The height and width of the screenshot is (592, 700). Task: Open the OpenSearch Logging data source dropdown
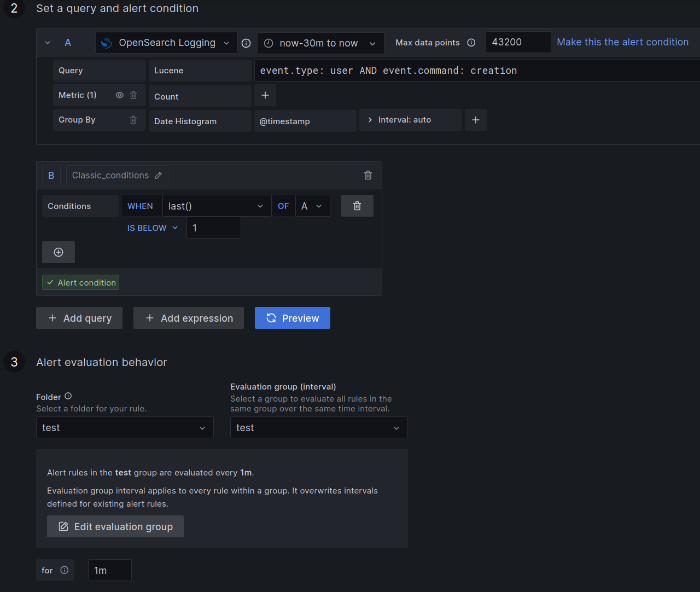(x=167, y=43)
